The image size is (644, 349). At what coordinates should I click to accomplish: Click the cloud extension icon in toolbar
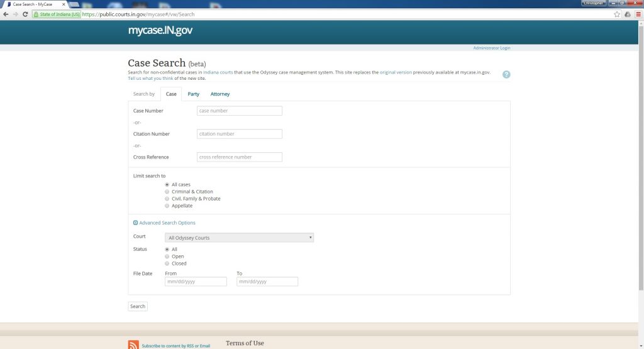click(x=627, y=14)
